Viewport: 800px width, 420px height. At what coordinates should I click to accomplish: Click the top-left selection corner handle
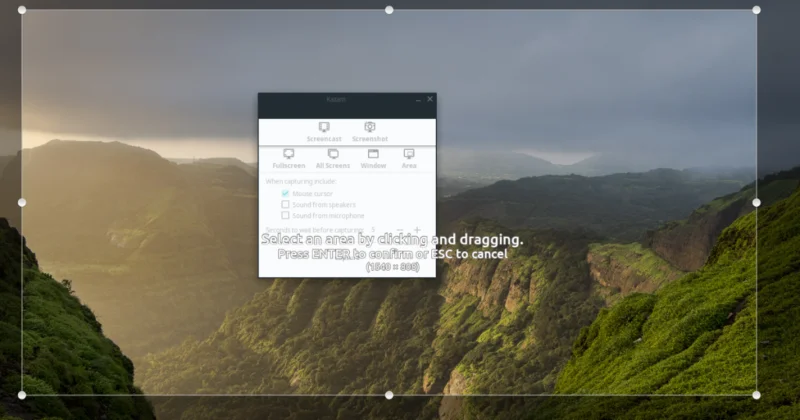22,10
